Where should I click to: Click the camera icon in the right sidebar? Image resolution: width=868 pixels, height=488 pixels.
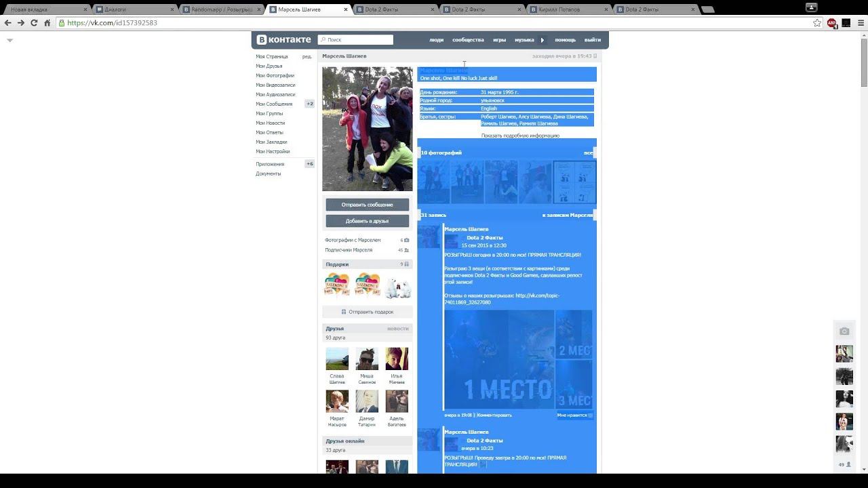pyautogui.click(x=844, y=331)
